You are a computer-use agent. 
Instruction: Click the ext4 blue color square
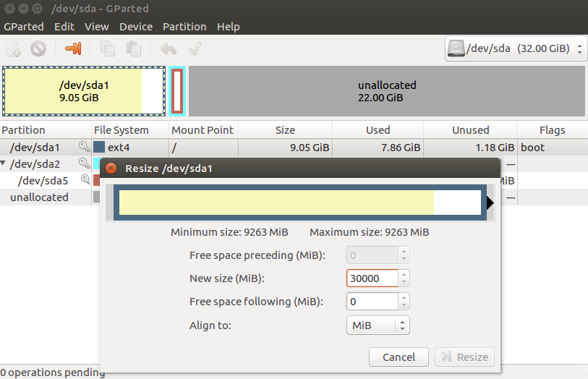(99, 147)
